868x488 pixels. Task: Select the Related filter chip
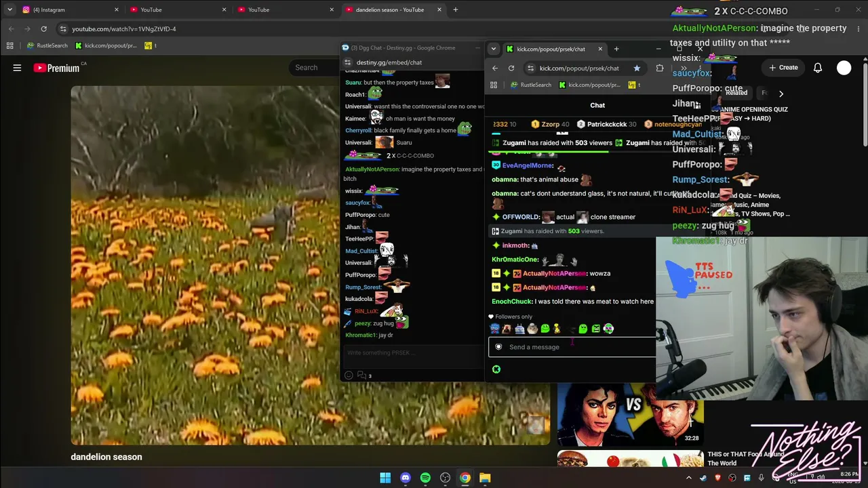pyautogui.click(x=736, y=93)
